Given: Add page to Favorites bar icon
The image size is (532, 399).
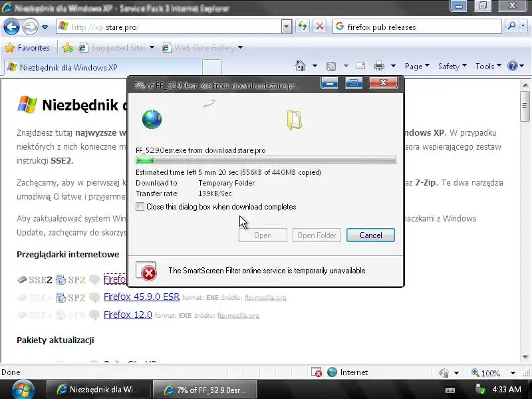Looking at the screenshot, I should [68, 48].
